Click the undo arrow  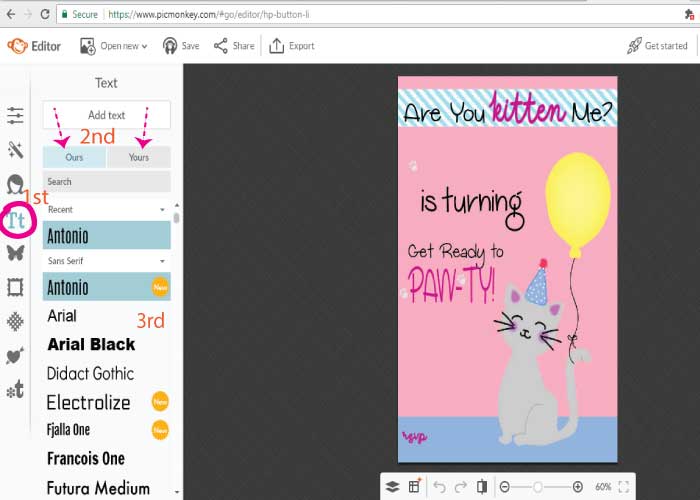coord(439,487)
